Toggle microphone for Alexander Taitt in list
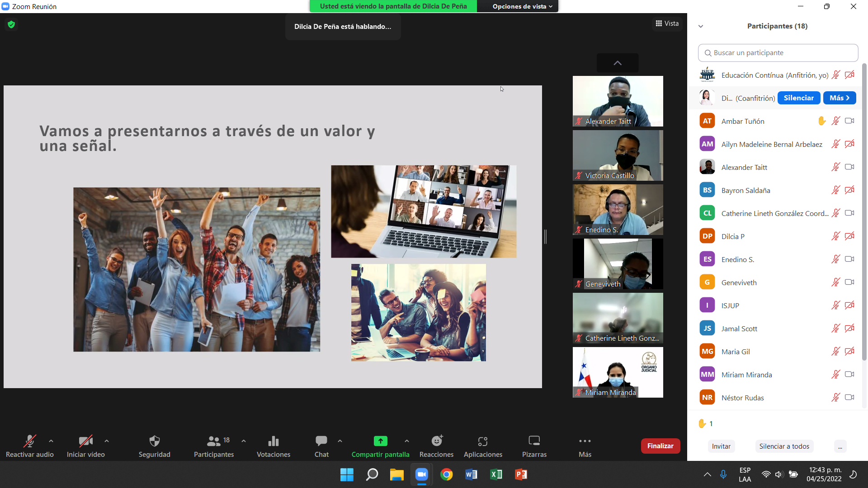Viewport: 868px width, 488px height. pos(835,167)
